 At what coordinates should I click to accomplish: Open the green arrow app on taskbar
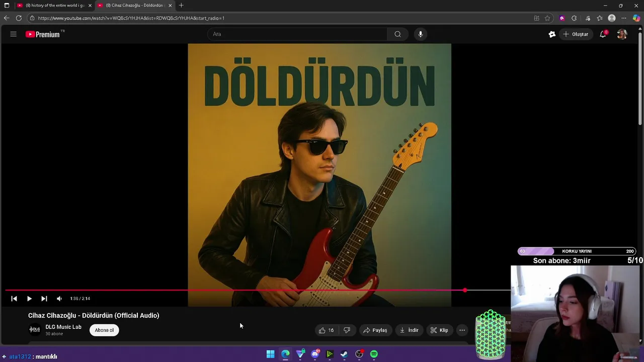point(330,354)
